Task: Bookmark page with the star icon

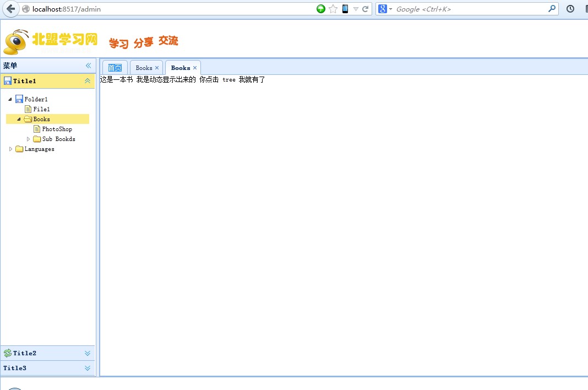Action: pos(333,9)
